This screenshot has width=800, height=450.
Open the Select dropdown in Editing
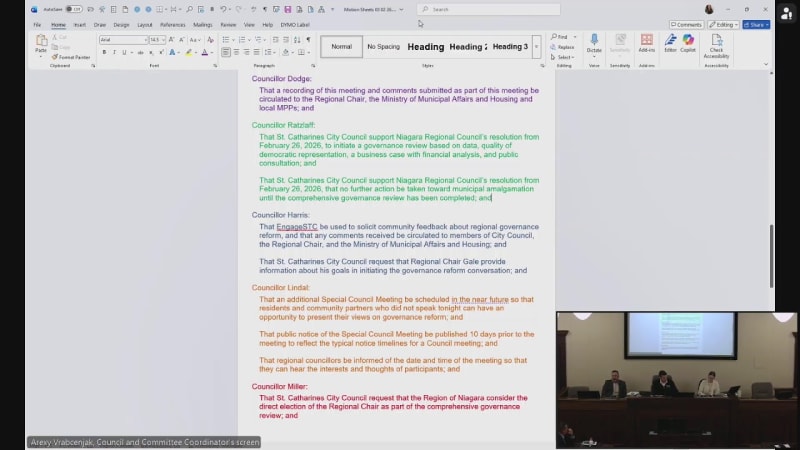point(562,57)
